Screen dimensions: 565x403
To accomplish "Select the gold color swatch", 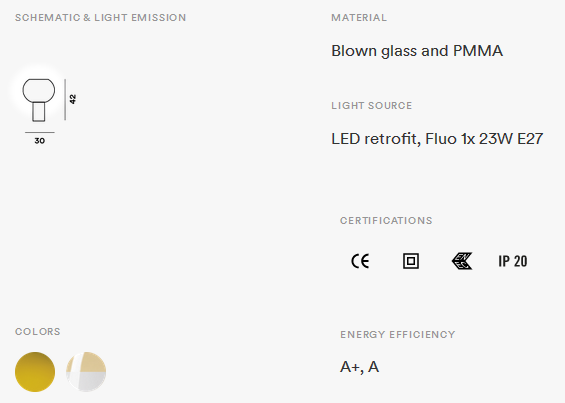I will pos(35,372).
